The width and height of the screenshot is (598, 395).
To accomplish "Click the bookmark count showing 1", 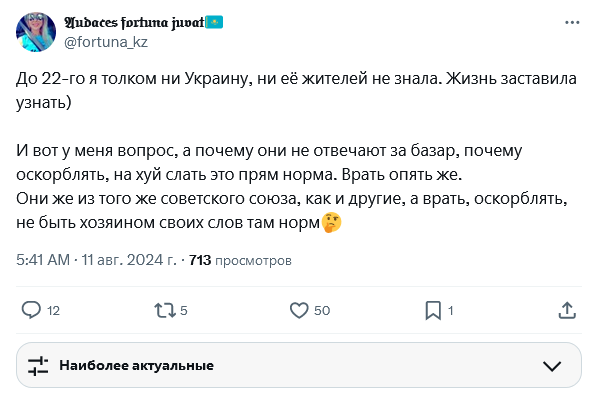I will point(450,311).
